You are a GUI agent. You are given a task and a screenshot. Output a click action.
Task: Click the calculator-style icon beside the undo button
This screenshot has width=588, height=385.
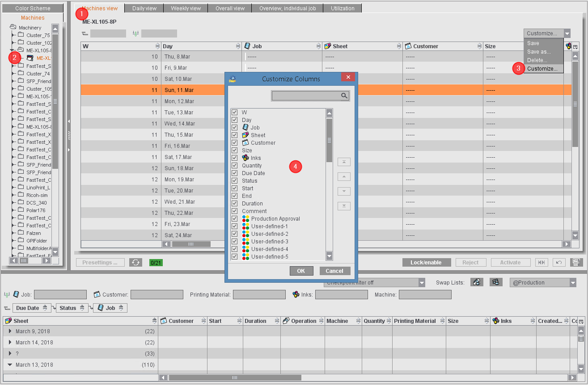click(575, 262)
